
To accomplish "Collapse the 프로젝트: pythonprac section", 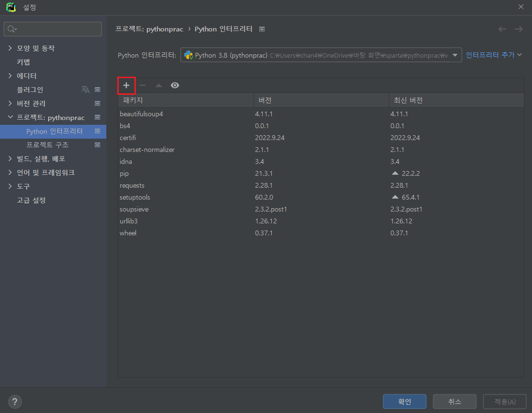I will [10, 117].
